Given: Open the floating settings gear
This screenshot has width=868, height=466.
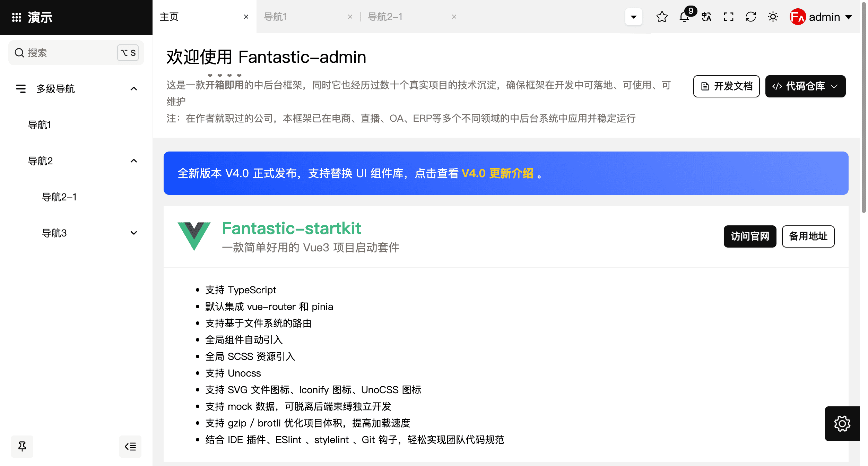Looking at the screenshot, I should coord(842,423).
